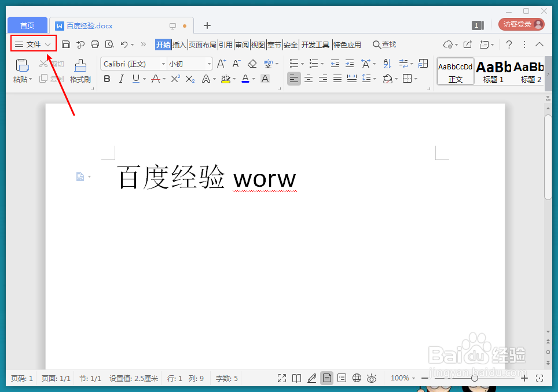This screenshot has height=392, width=558.
Task: Click the zoom in plus button
Action: (x=524, y=378)
